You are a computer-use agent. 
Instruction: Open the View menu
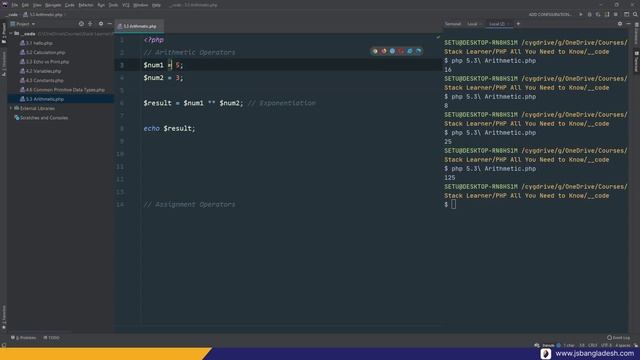pos(37,5)
